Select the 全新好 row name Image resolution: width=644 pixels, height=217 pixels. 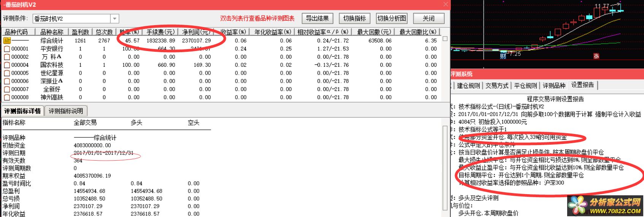52,89
